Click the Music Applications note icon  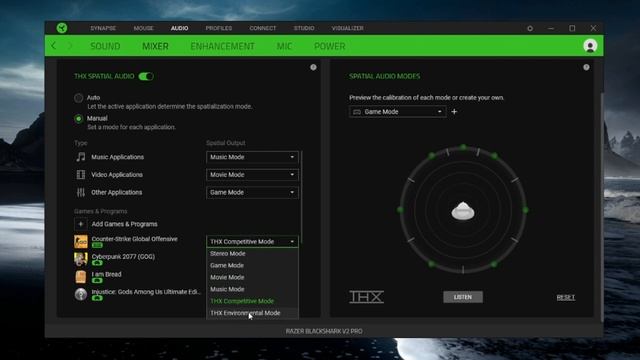[x=80, y=157]
